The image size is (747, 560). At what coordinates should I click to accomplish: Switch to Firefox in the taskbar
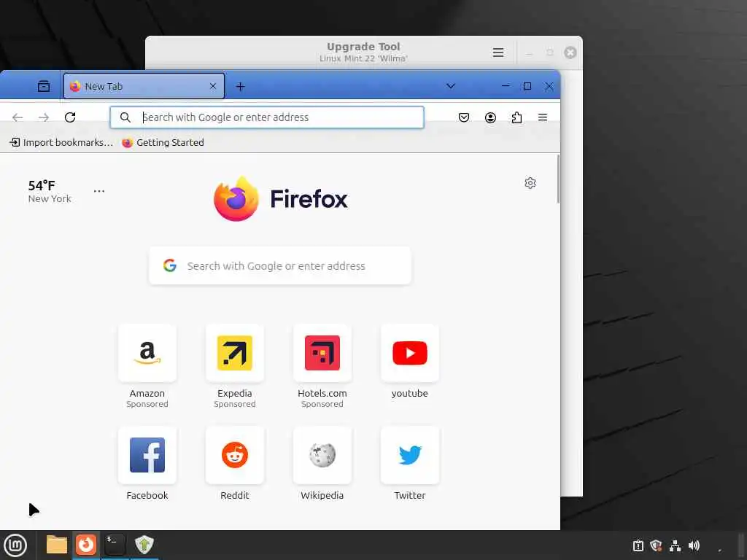point(86,545)
